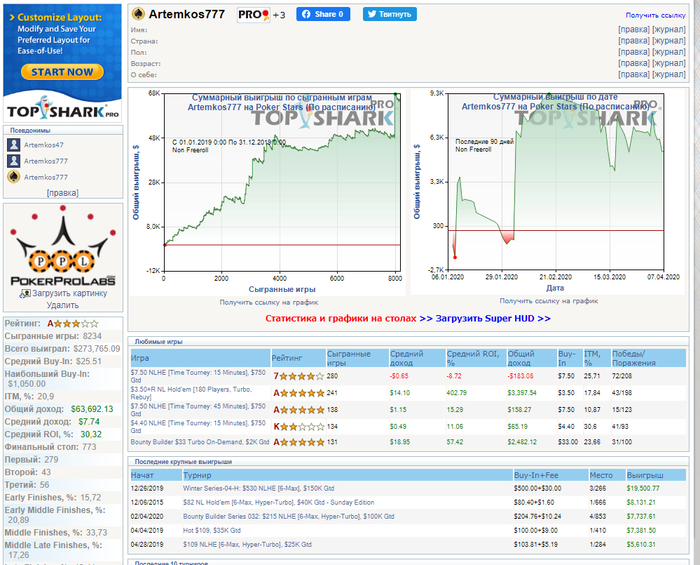Share the profile via the Facebook Share button

(x=323, y=14)
